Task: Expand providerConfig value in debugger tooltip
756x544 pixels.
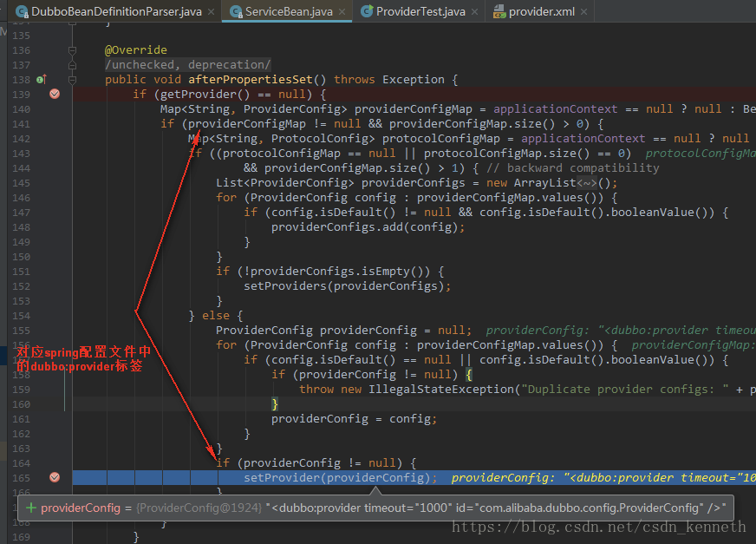Action: pos(31,508)
